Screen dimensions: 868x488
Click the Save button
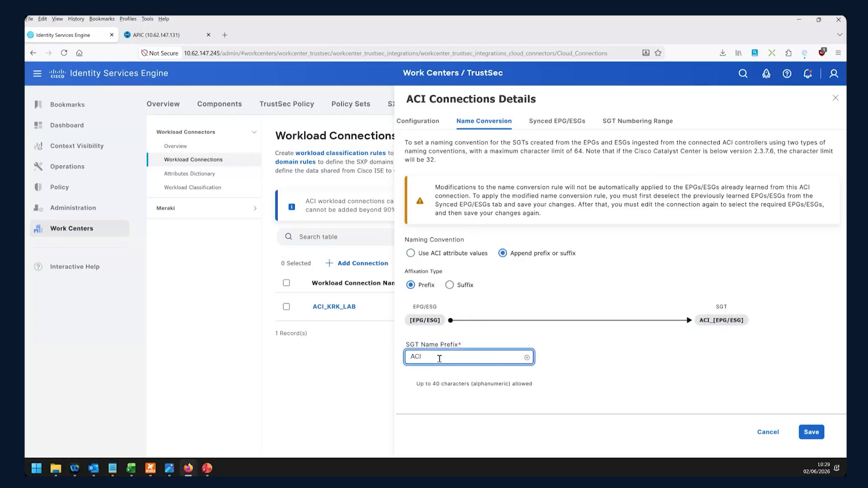[811, 432]
